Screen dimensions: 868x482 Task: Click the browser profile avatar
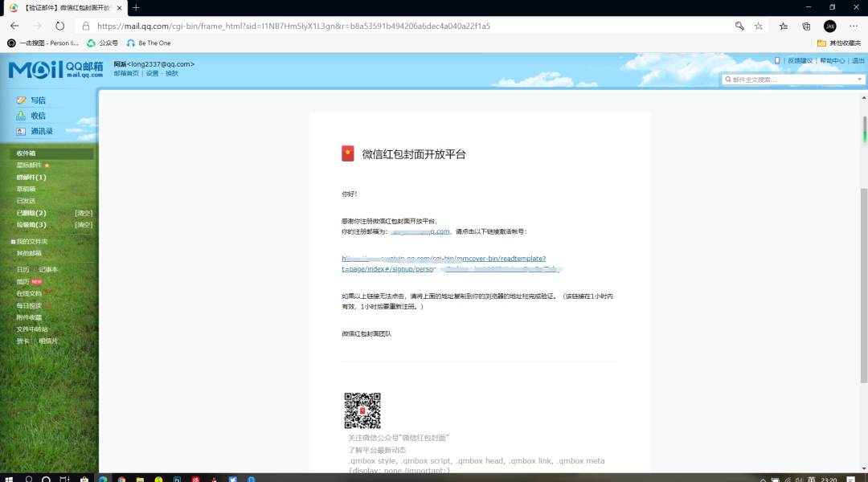coord(829,26)
